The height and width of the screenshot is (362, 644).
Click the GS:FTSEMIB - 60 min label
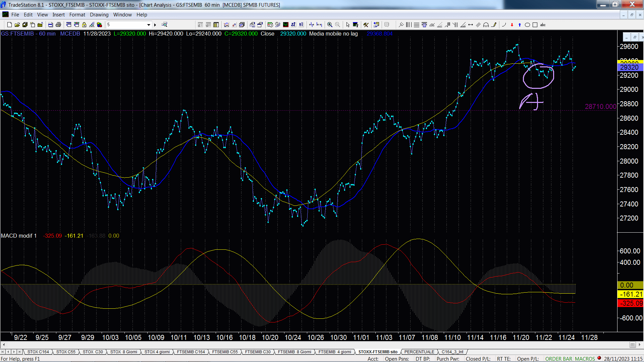tap(28, 34)
